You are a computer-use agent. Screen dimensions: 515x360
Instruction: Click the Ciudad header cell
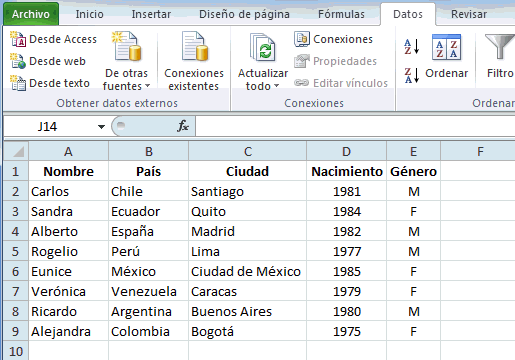(248, 171)
